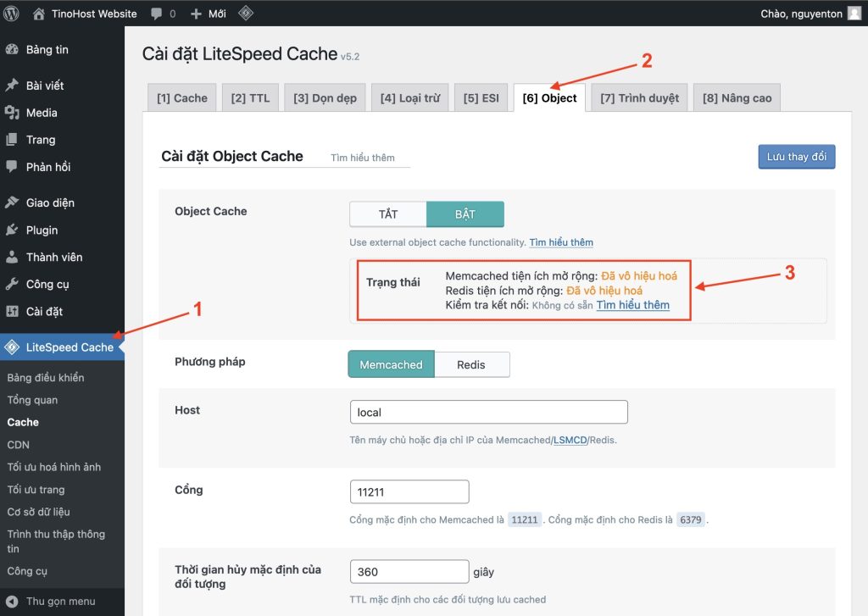Switch to the [2] TTL tab
This screenshot has width=868, height=616.
click(250, 98)
